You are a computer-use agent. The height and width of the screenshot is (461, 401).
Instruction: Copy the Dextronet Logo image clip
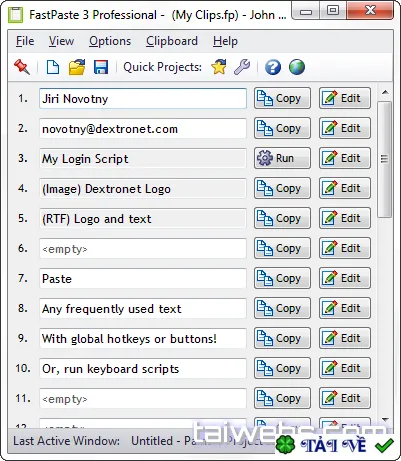pos(282,188)
